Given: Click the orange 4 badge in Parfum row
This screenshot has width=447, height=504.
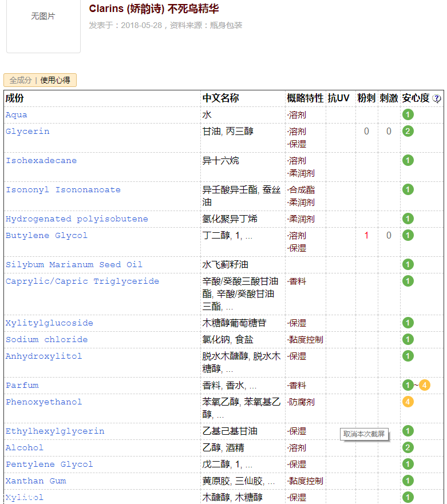Looking at the screenshot, I should coord(424,386).
